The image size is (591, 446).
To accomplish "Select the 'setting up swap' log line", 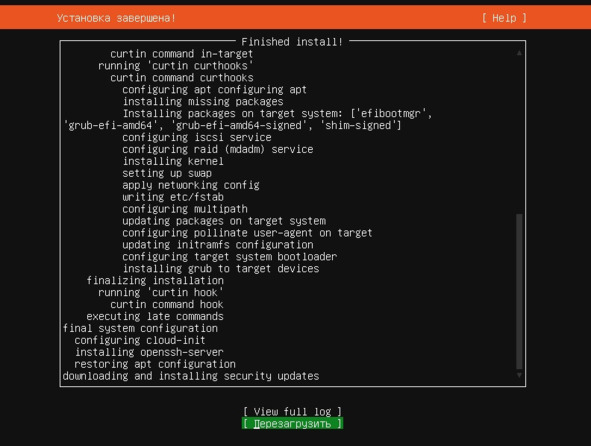I will click(167, 173).
